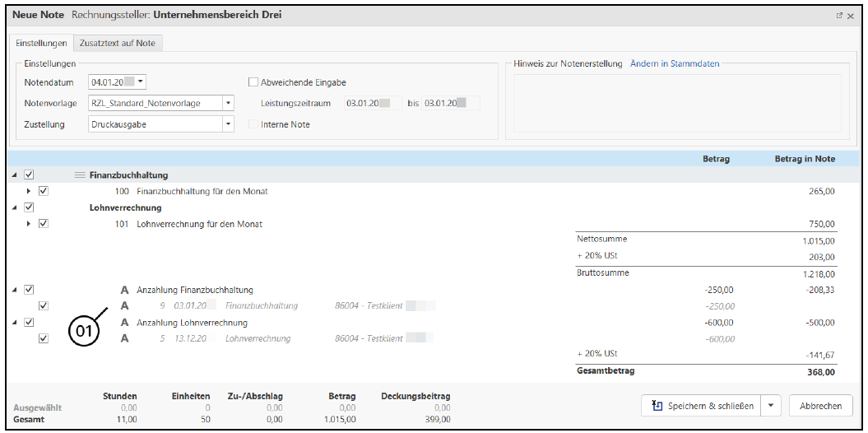The width and height of the screenshot is (868, 433).
Task: Click the A icon for Anzahlung Lohnverrechnung
Action: coord(125,323)
